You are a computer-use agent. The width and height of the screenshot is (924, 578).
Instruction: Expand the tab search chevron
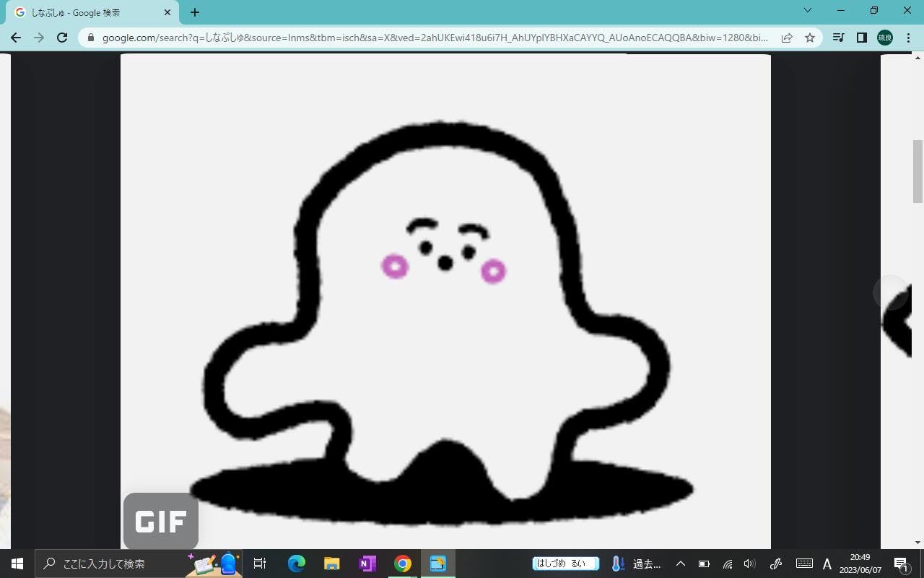[x=808, y=11]
